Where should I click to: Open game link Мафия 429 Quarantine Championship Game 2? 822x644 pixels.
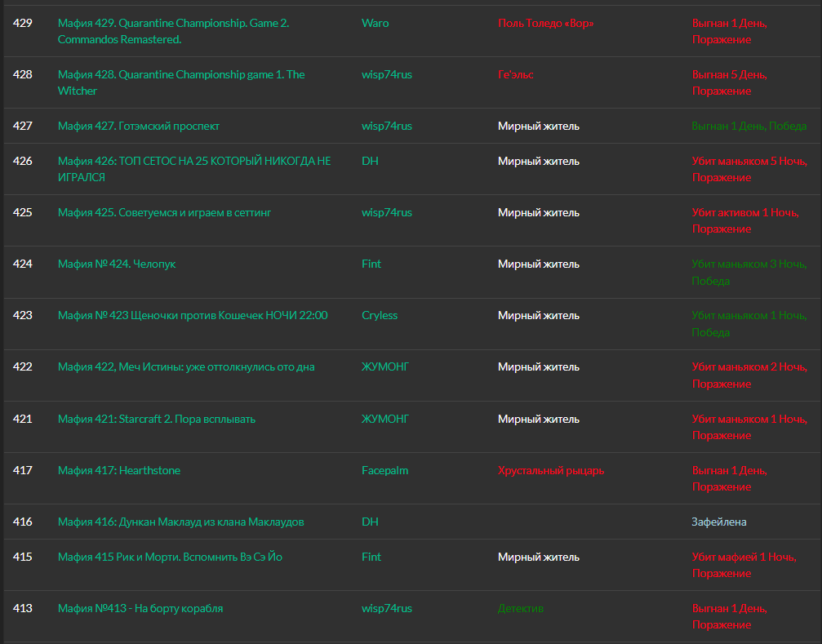pyautogui.click(x=173, y=24)
